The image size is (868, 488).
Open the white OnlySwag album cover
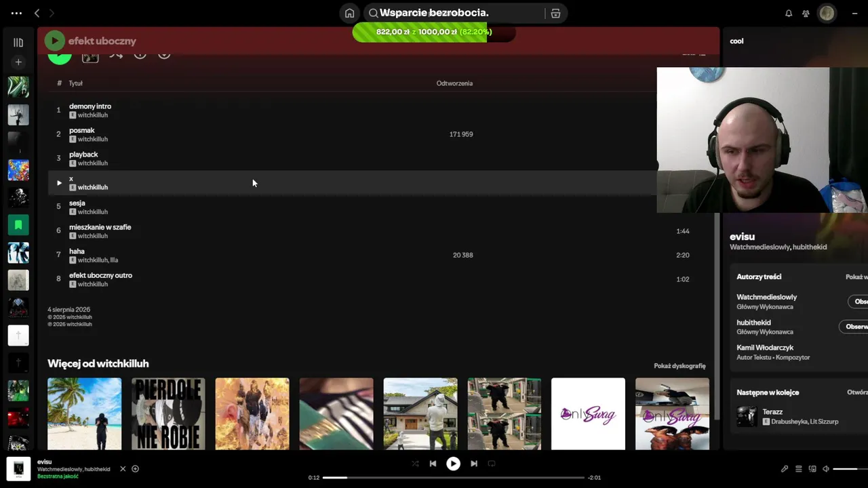(x=588, y=414)
